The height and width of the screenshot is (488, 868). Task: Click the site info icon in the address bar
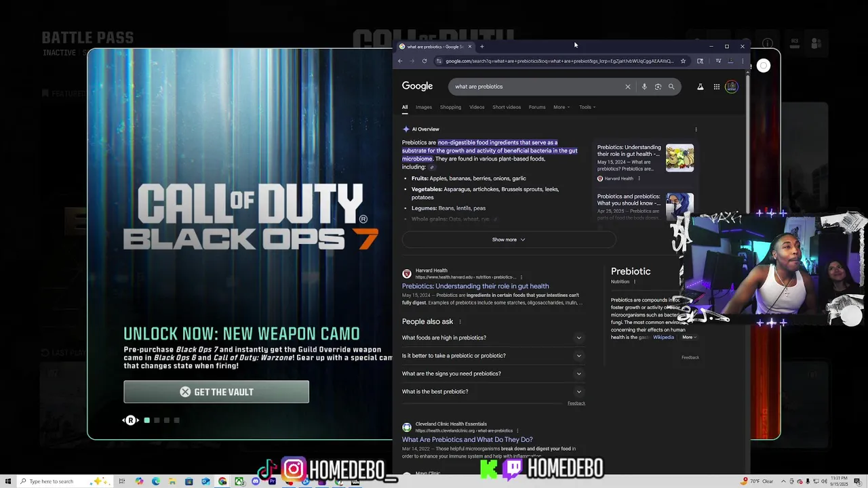[439, 61]
